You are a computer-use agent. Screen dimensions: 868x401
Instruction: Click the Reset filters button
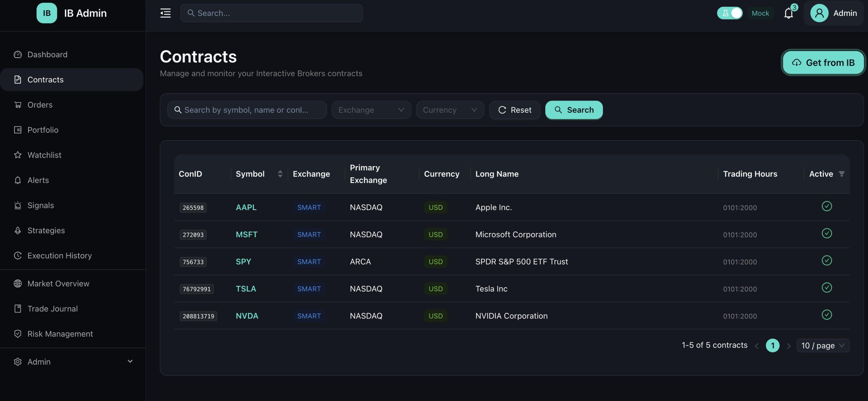(514, 109)
